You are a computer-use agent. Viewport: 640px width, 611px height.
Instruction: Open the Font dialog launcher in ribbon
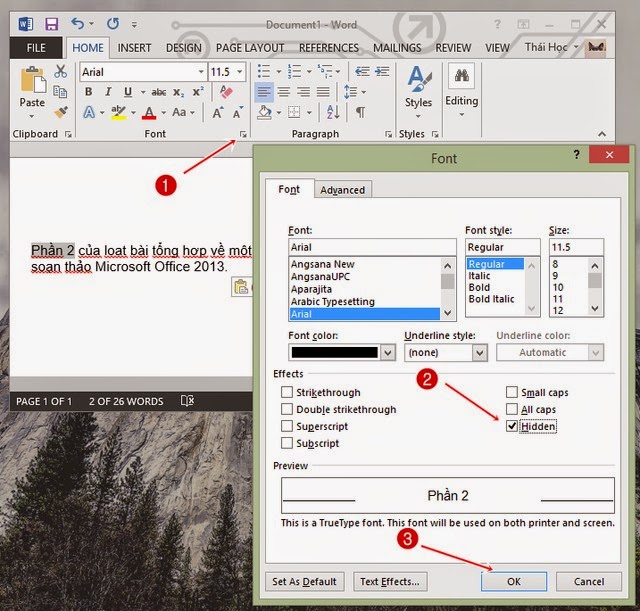243,134
